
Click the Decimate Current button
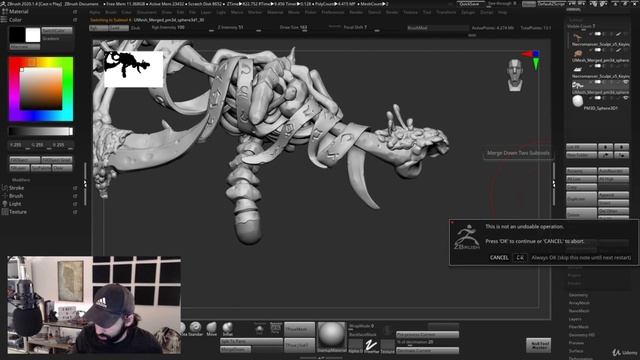coord(427,350)
